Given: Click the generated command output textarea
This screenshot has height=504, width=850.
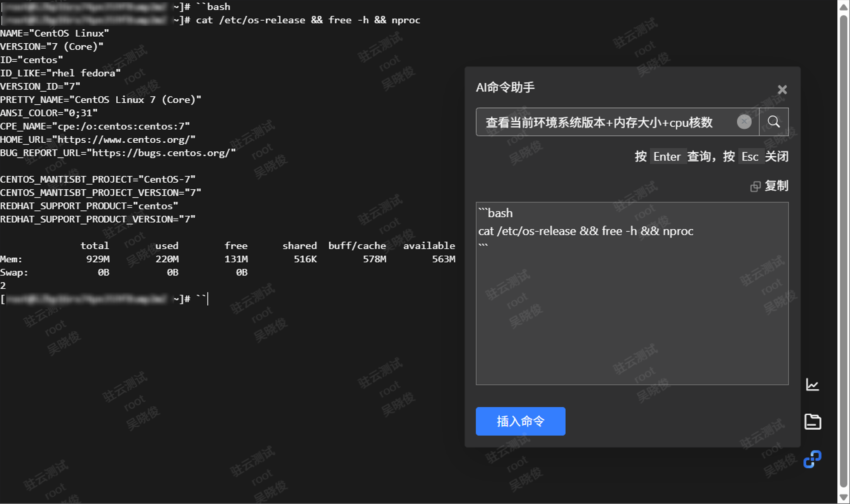Looking at the screenshot, I should (x=632, y=293).
